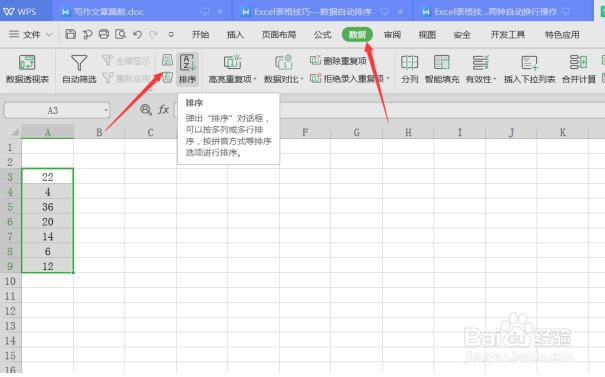Screen dimensions: 605x377
Task: Click the Undo arrow icon
Action: click(137, 35)
